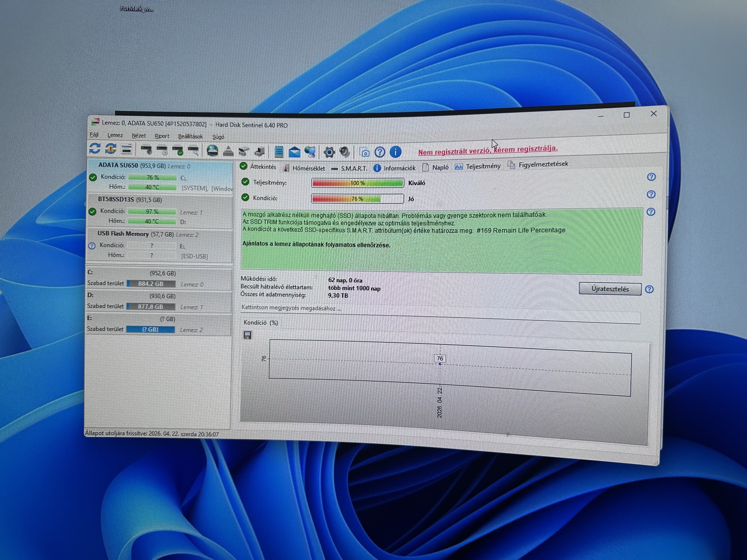Click the first blue Refresh arrows toolbar icon
Viewport: 747px width, 560px height.
tap(95, 148)
